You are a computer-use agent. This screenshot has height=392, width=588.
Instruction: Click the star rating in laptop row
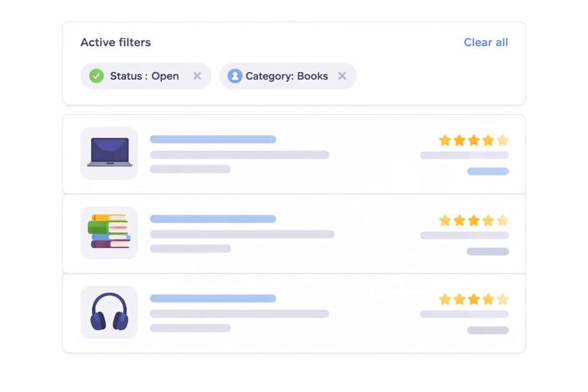click(x=474, y=140)
